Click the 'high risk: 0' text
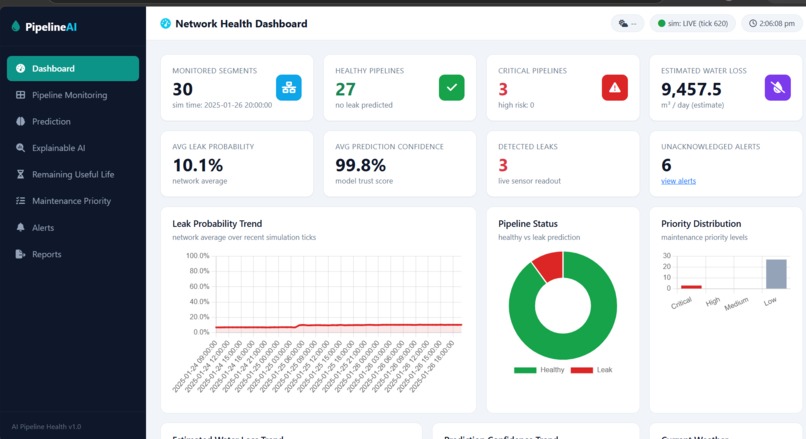Image resolution: width=806 pixels, height=439 pixels. tap(516, 105)
